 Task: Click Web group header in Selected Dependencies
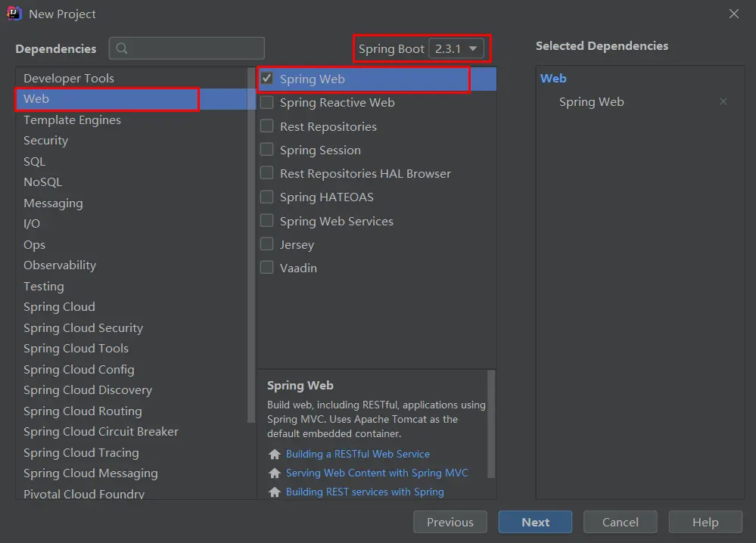point(553,79)
